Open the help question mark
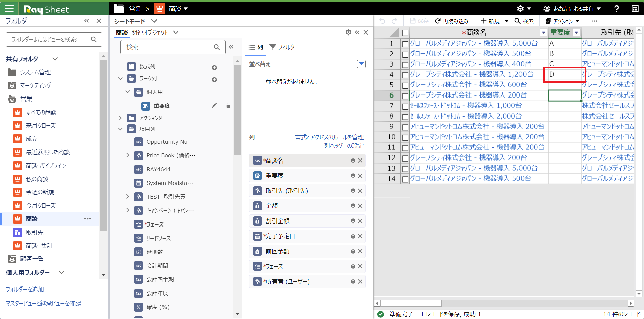 click(616, 9)
